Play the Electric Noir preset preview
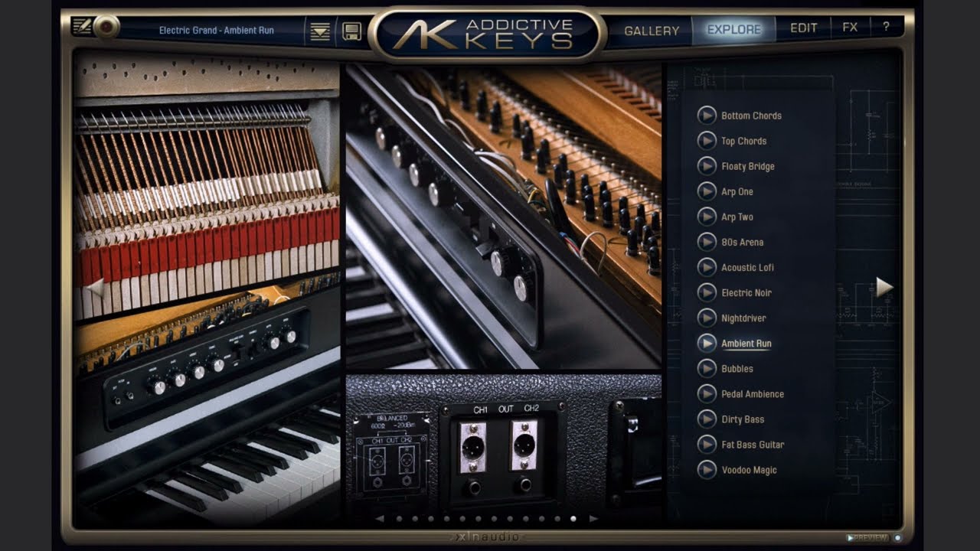 pyautogui.click(x=707, y=292)
